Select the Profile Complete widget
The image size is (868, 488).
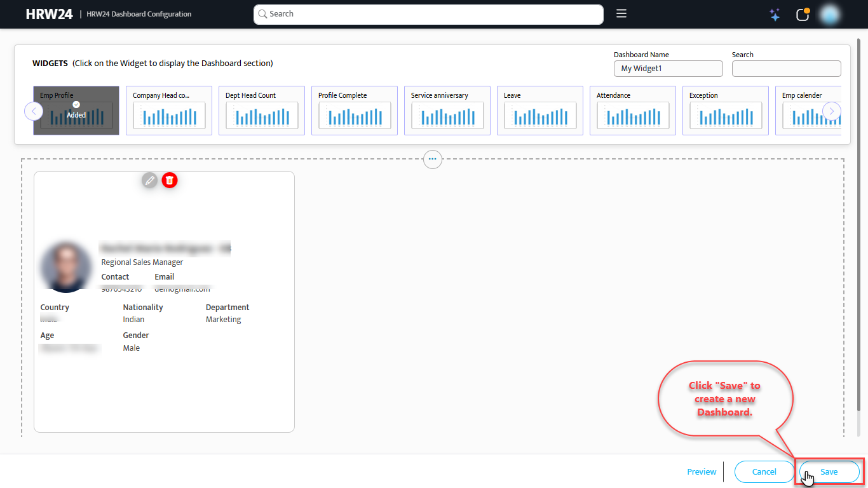tap(354, 111)
